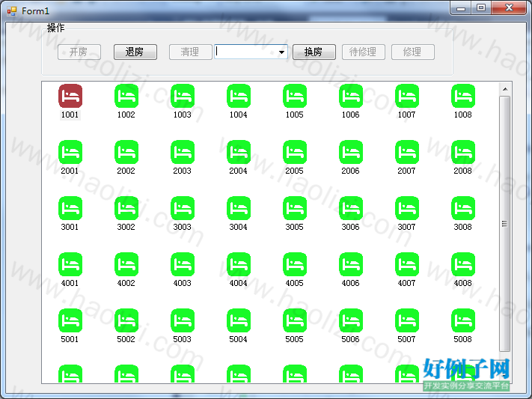Viewport: 532px width, 399px height.
Task: Focus the room combo box text field
Action: (245, 52)
